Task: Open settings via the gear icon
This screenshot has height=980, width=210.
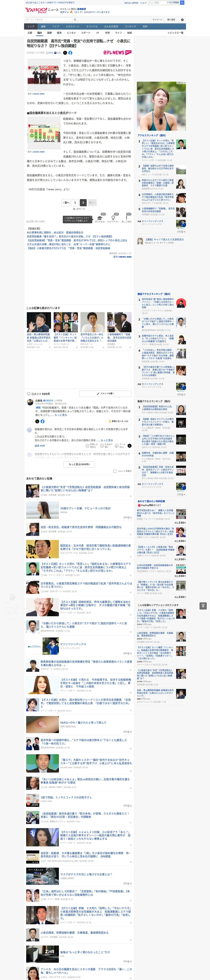Action: [182, 19]
